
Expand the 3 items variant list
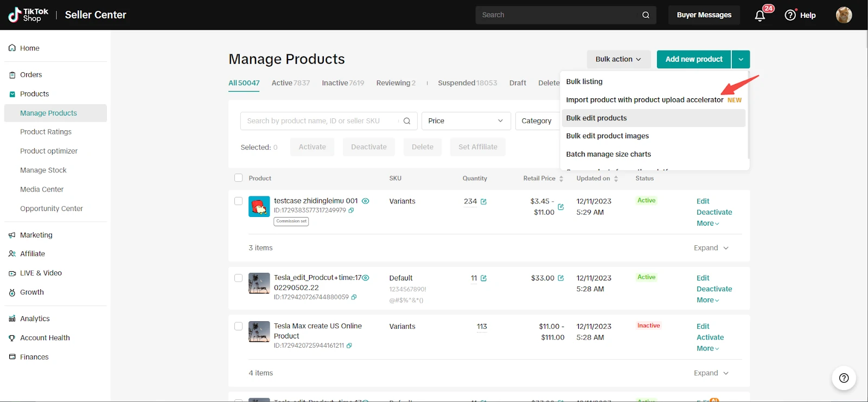click(x=711, y=248)
